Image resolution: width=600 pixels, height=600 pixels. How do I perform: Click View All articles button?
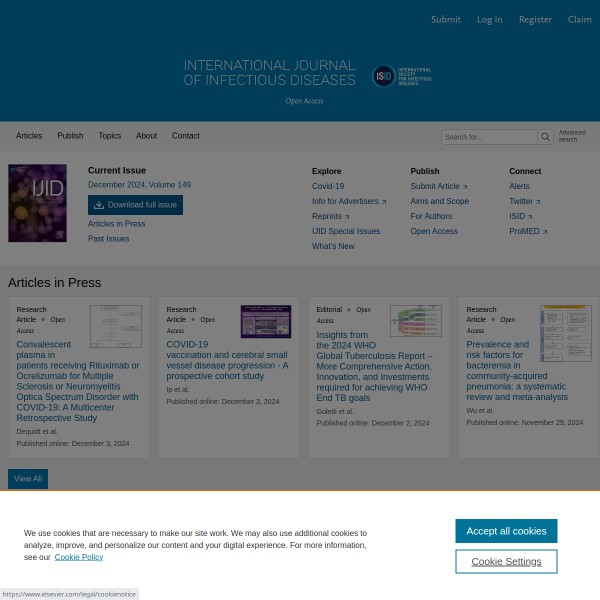tap(28, 479)
